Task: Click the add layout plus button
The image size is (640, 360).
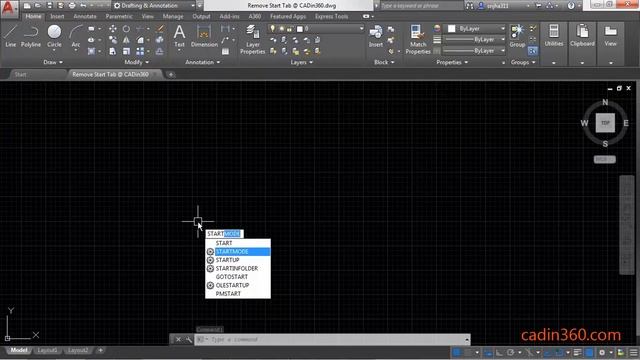Action: 100,351
